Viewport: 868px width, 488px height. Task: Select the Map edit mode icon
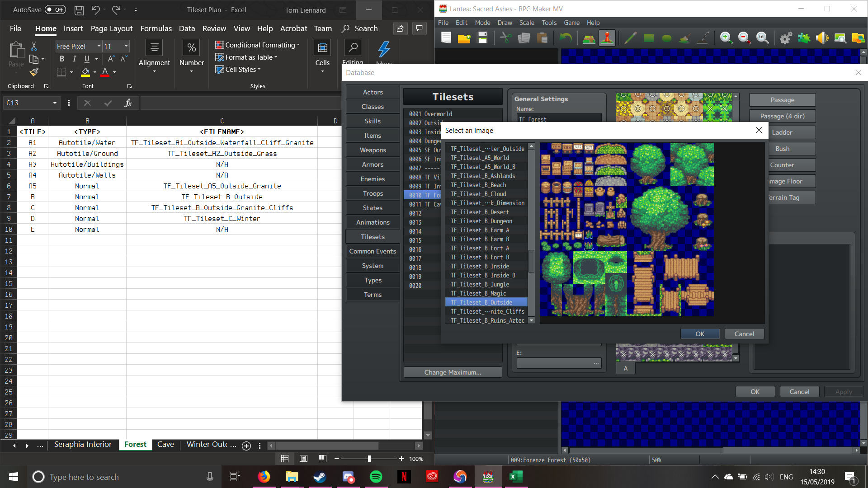[x=589, y=38]
